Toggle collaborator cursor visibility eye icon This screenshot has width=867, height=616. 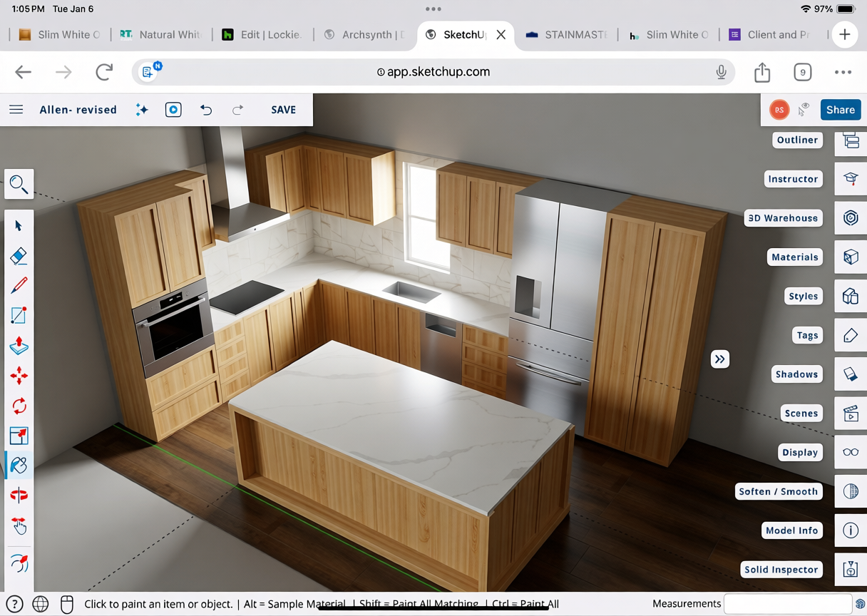pos(804,110)
